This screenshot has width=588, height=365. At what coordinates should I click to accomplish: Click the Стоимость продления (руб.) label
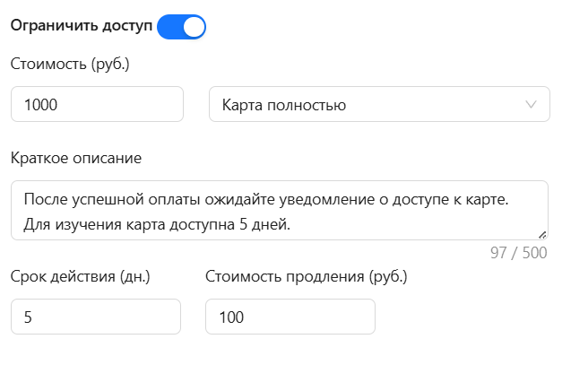coord(306,276)
